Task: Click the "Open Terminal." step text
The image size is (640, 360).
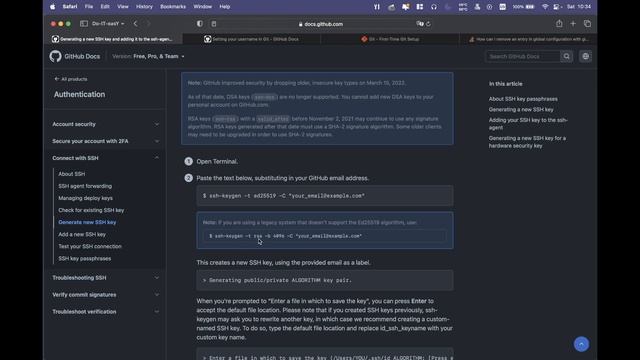Action: click(217, 162)
